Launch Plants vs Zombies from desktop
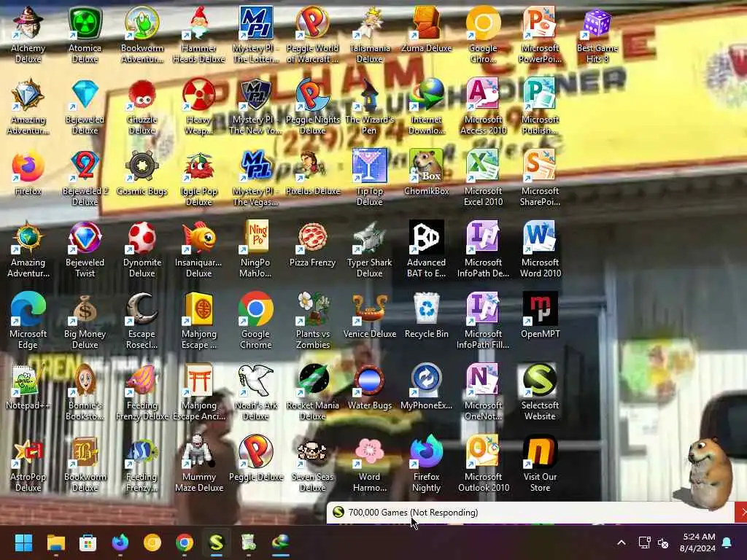Viewport: 747px width, 560px height. pyautogui.click(x=312, y=321)
